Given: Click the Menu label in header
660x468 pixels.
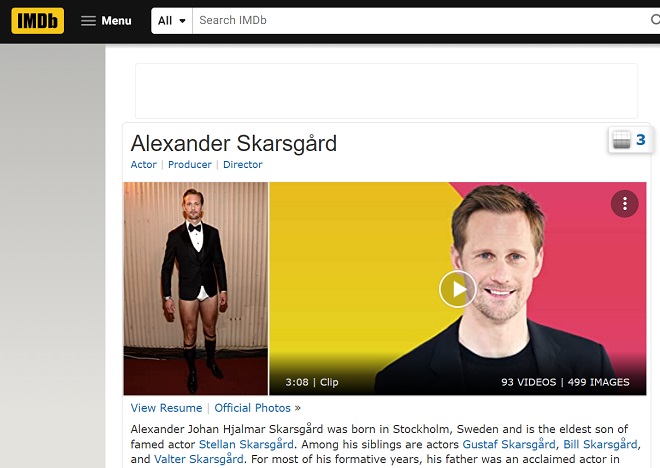Looking at the screenshot, I should [x=116, y=21].
